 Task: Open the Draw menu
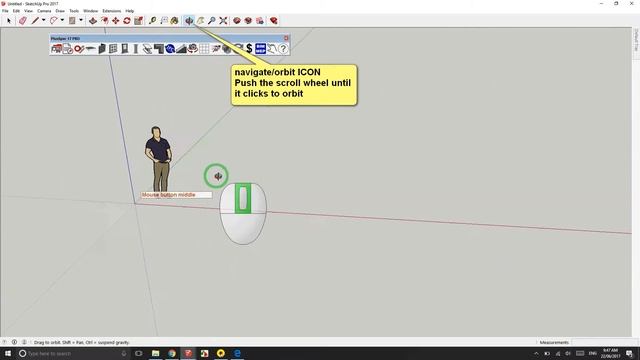pyautogui.click(x=60, y=11)
